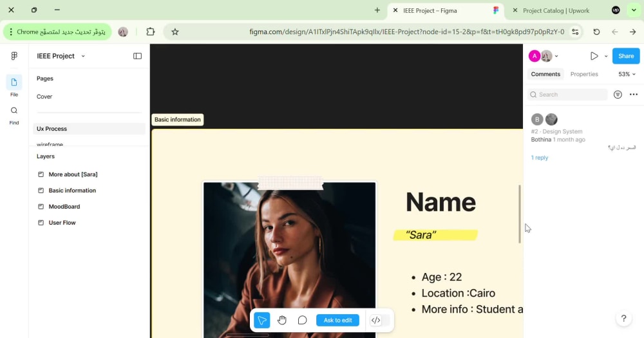The image size is (644, 338).
Task: Select the Comment tool in toolbar
Action: [x=302, y=320]
